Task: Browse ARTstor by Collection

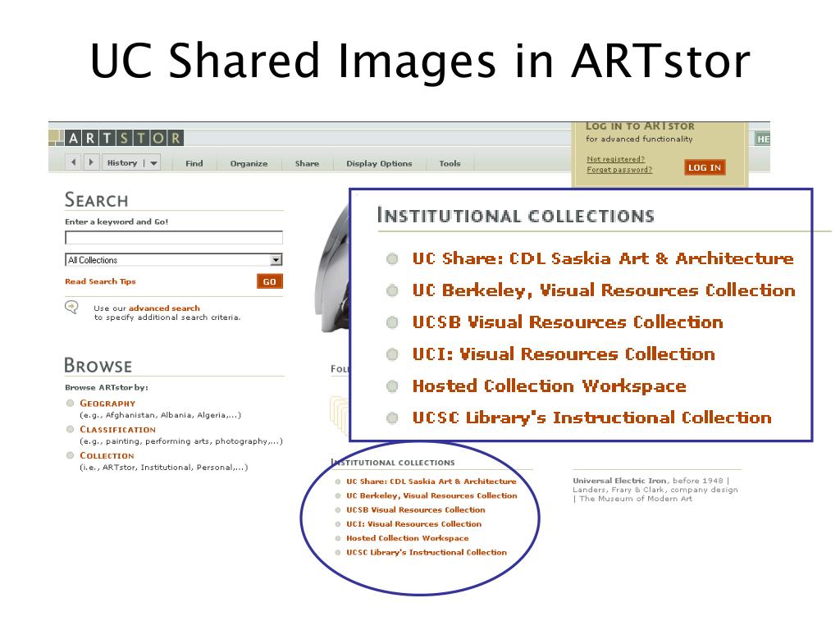Action: click(107, 456)
